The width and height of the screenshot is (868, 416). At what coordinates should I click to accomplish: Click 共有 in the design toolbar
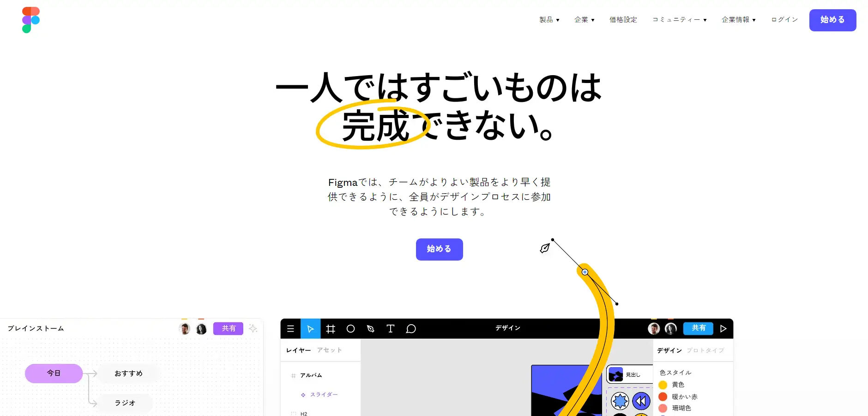point(699,328)
